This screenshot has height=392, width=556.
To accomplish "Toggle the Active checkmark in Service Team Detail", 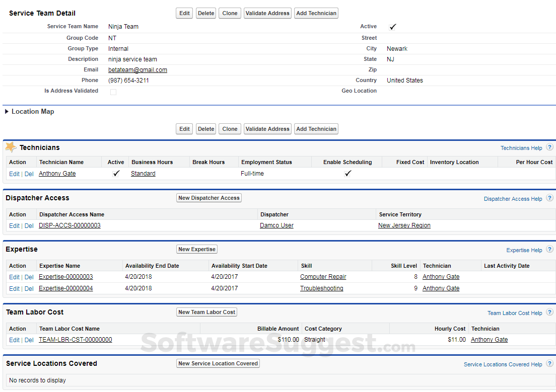I will (x=393, y=27).
